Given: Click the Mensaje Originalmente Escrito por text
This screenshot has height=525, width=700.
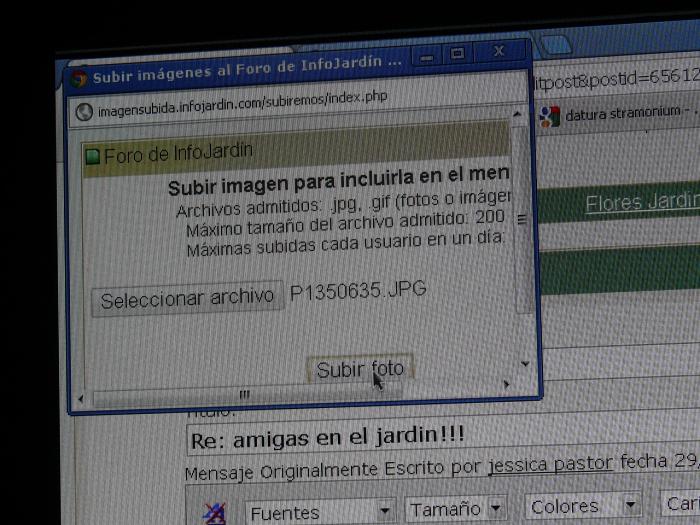Looking at the screenshot, I should coord(334,470).
